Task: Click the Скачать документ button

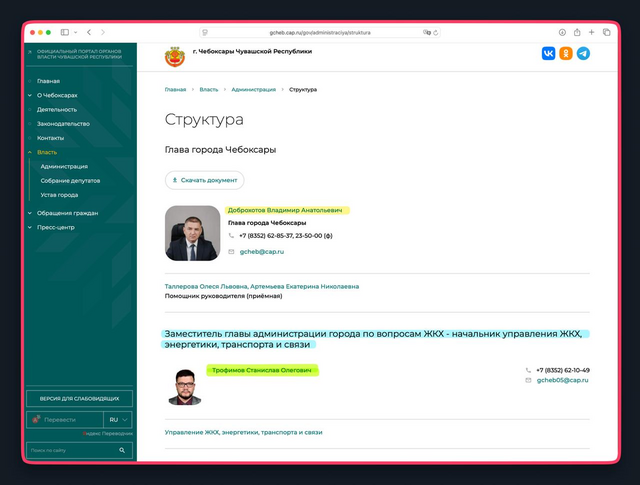Action: point(205,180)
